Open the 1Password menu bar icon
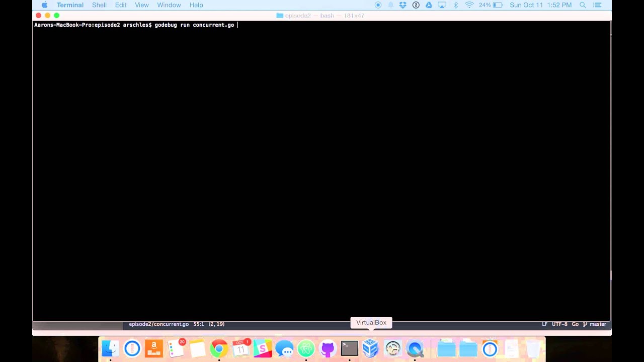Viewport: 644px width, 362px height. point(416,5)
